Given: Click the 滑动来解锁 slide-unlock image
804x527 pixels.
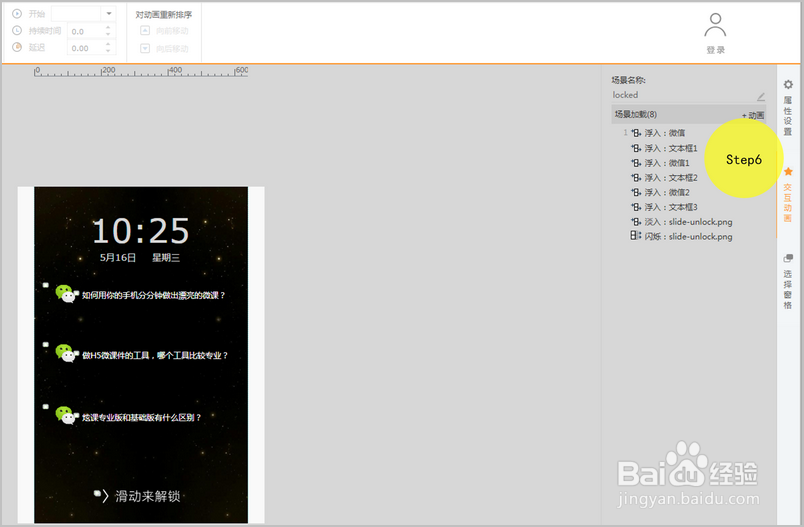Looking at the screenshot, I should (x=137, y=496).
